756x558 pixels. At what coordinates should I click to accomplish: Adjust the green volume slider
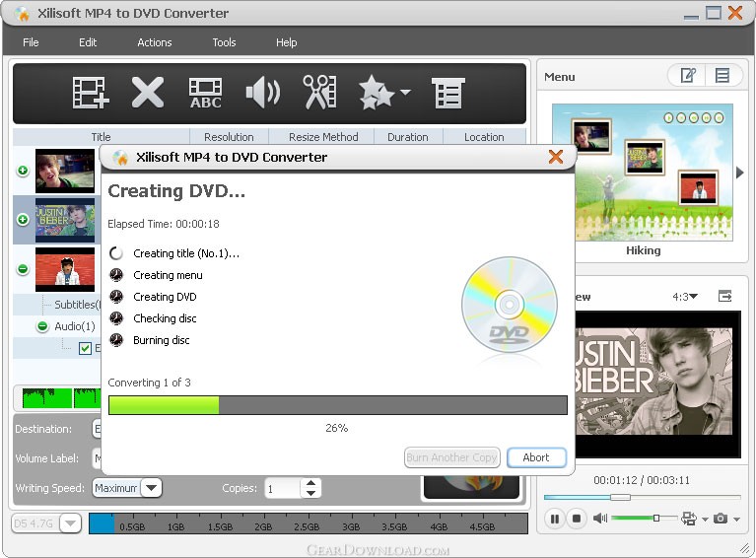645,519
